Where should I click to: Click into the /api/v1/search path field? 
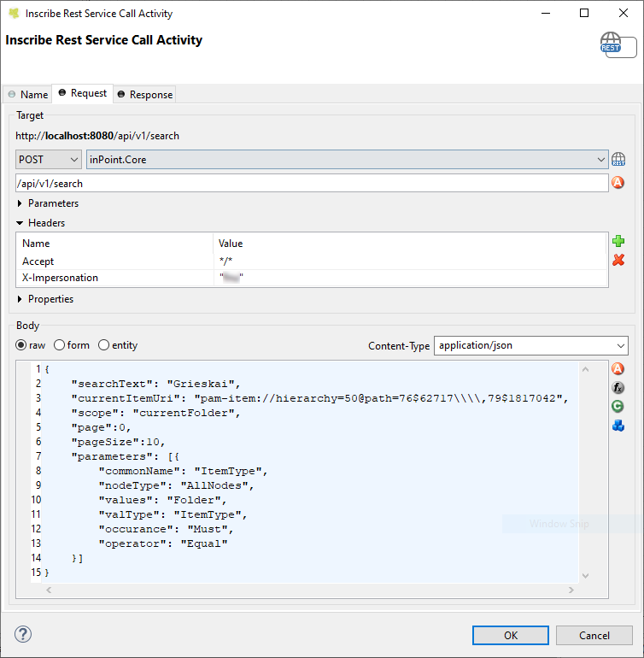pos(312,184)
